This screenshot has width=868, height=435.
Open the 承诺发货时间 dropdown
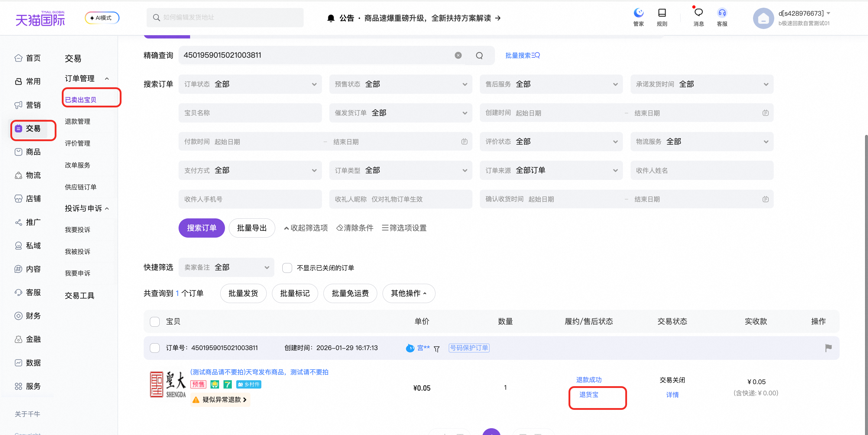(x=702, y=84)
